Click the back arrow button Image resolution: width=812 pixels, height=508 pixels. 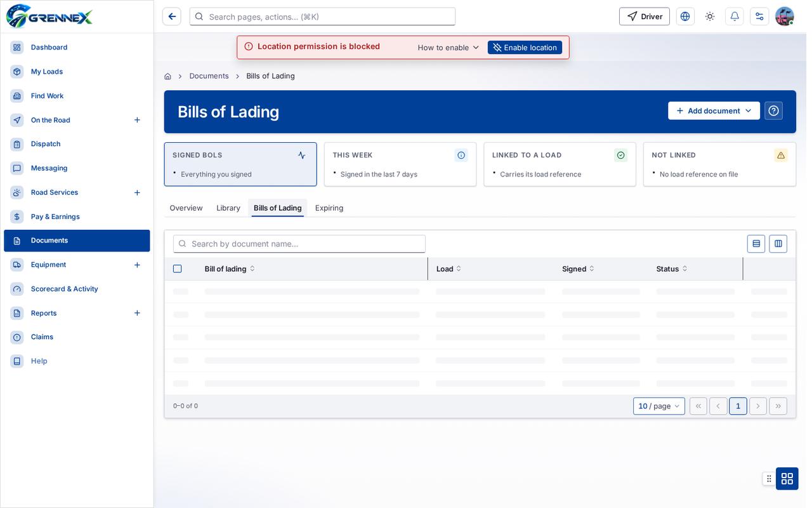[172, 17]
